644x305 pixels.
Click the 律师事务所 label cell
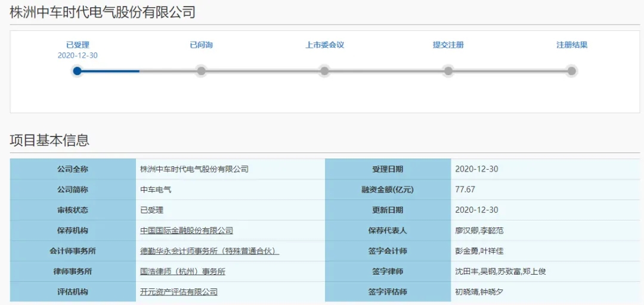(73, 271)
